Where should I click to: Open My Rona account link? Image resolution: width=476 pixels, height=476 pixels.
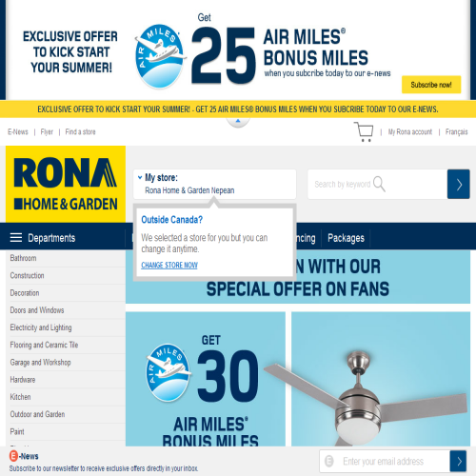point(410,131)
